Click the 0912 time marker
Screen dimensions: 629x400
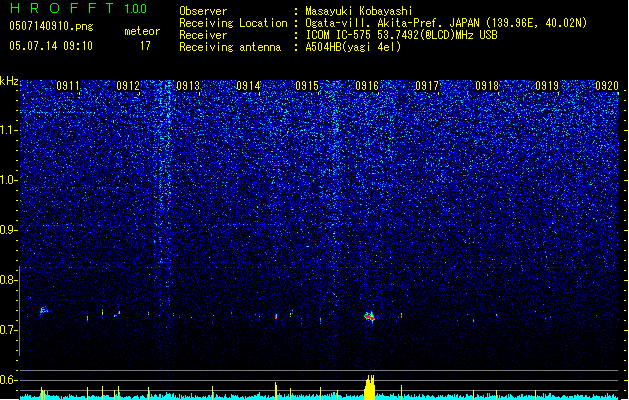(x=128, y=86)
